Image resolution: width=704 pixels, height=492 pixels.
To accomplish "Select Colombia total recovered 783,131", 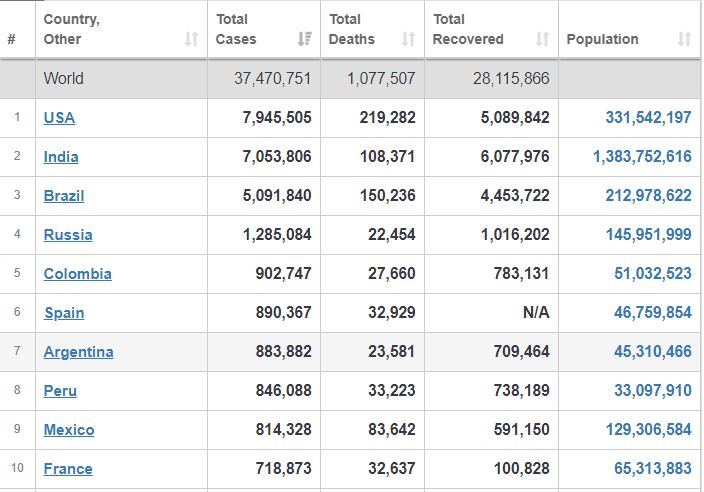I will point(521,274).
